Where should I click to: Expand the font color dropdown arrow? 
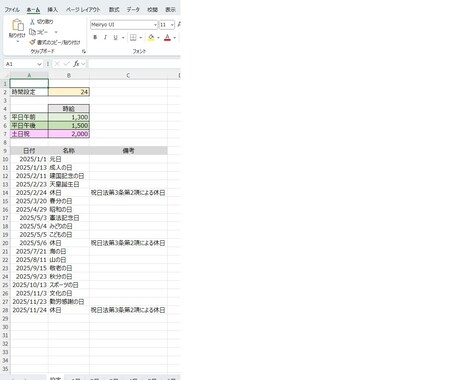pos(175,37)
